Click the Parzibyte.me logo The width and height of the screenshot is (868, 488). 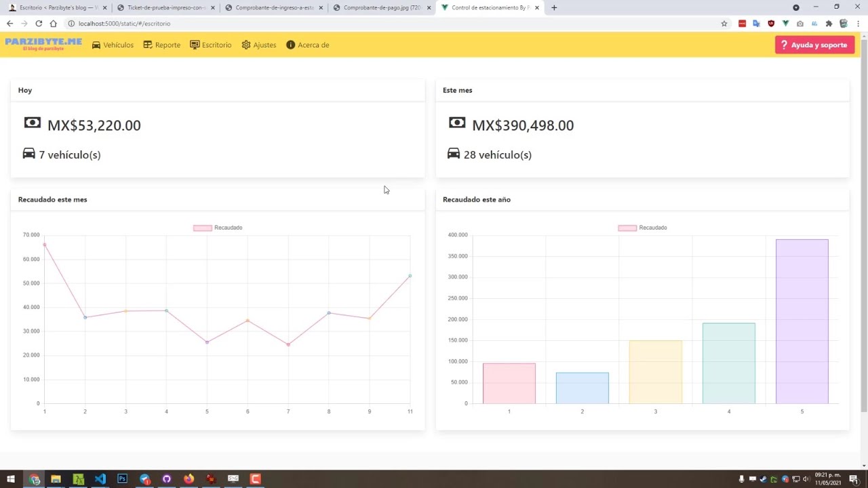pos(43,44)
